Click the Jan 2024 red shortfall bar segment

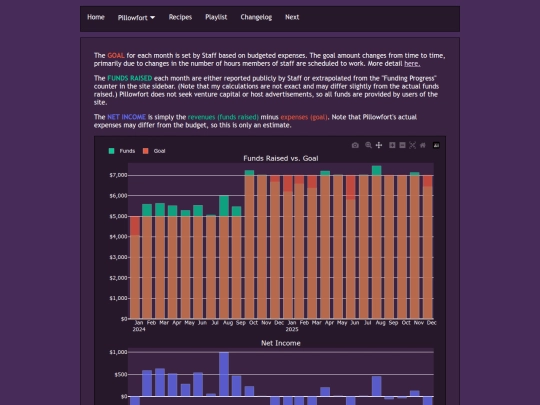tap(135, 226)
